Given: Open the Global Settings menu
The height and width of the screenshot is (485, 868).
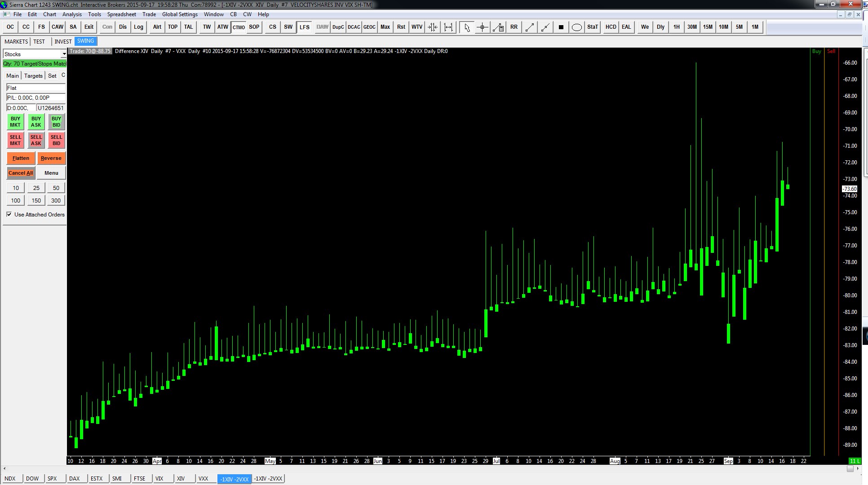Looking at the screenshot, I should pos(180,14).
